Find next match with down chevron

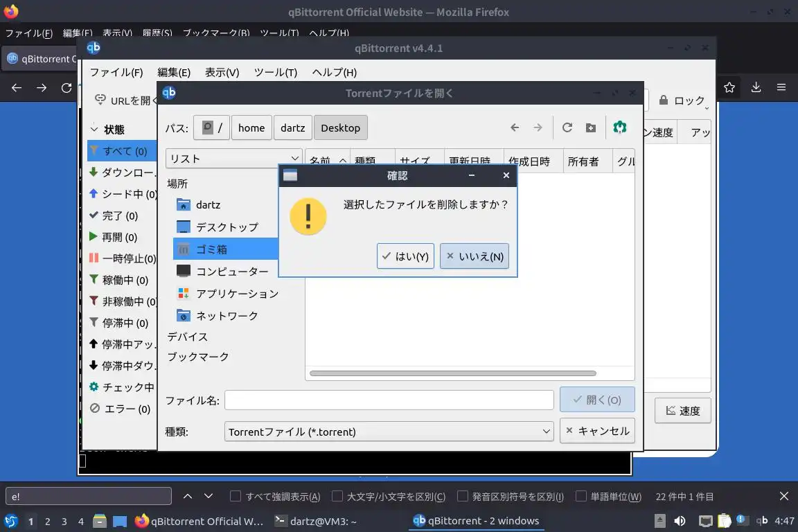pos(208,496)
